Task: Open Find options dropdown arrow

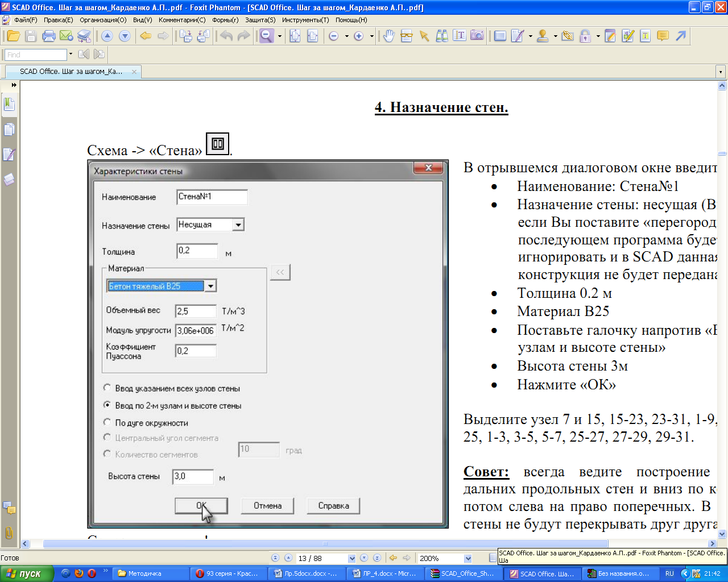Action: (71, 55)
